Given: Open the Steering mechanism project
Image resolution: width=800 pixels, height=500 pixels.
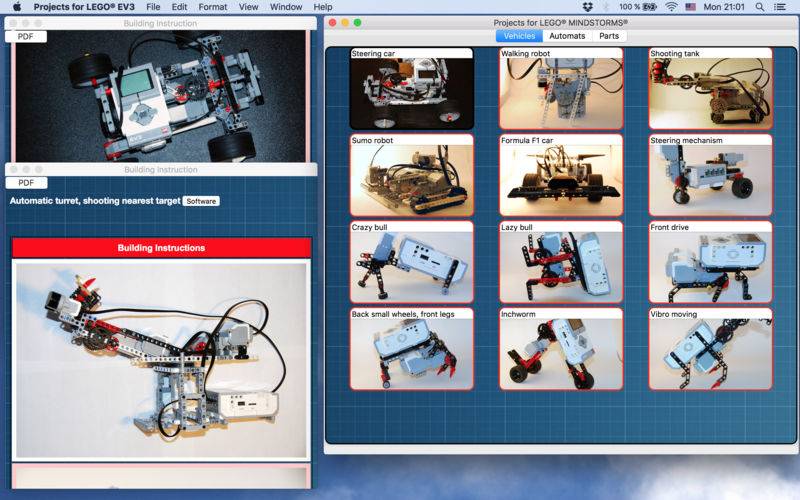Looking at the screenshot, I should point(710,175).
